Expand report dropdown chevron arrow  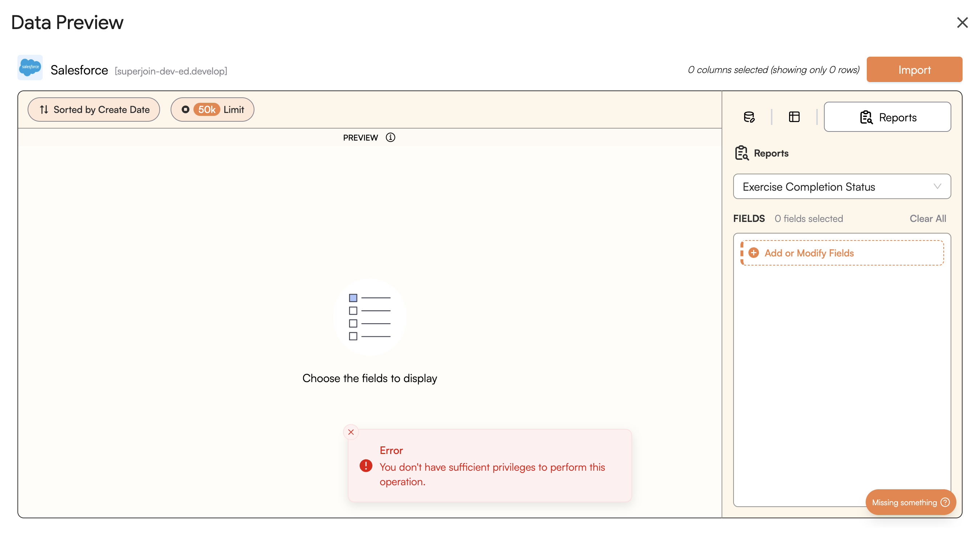937,187
